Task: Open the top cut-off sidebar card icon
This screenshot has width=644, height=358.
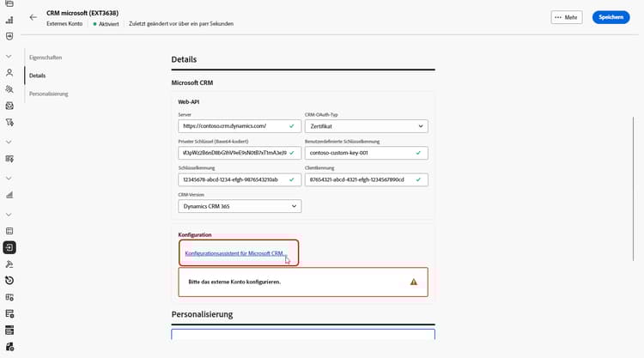Action: tap(9, 3)
